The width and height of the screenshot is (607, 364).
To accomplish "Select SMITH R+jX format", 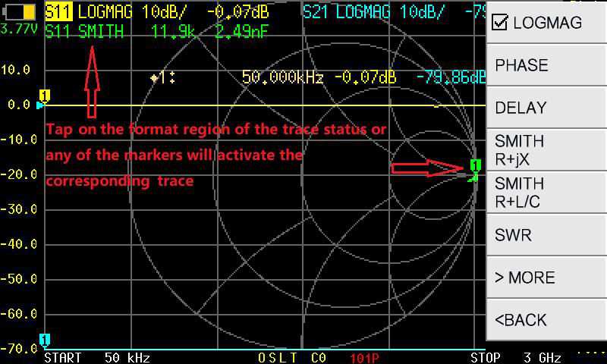I will [546, 150].
